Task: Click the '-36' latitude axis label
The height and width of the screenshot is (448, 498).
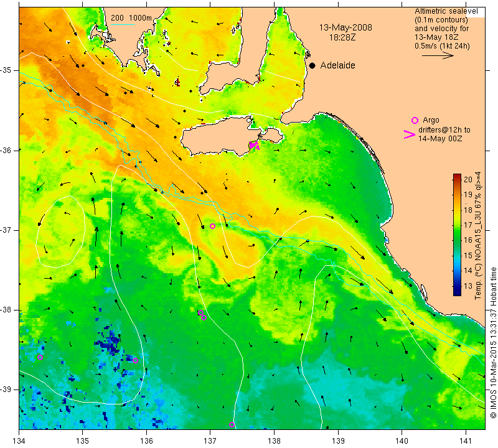Action: pos(6,150)
